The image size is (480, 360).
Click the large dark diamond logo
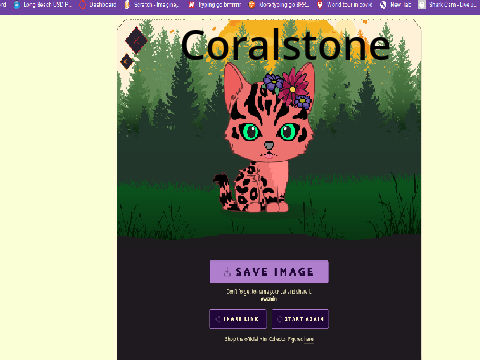[x=136, y=40]
